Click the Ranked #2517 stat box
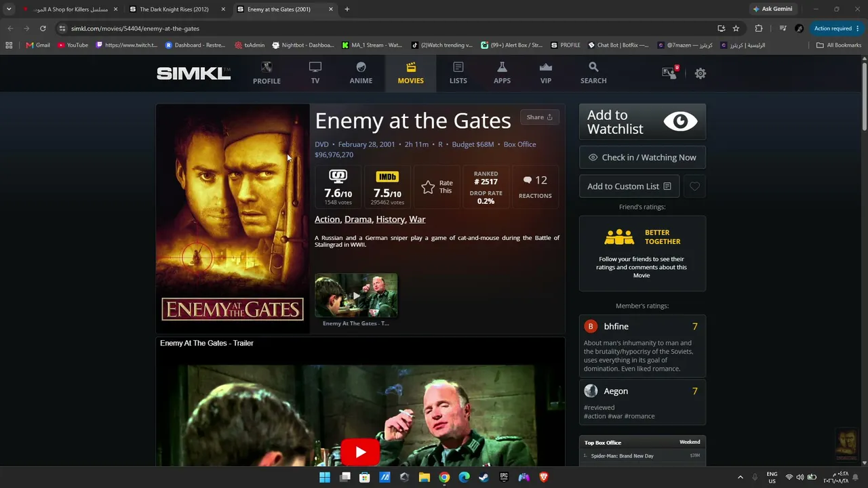This screenshot has height=488, width=868. pos(486,187)
